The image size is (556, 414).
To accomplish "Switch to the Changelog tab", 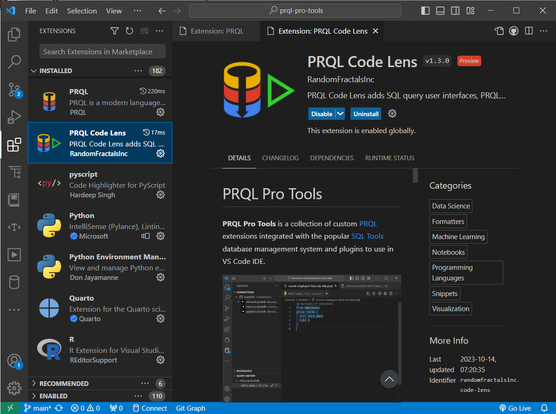I will 280,158.
